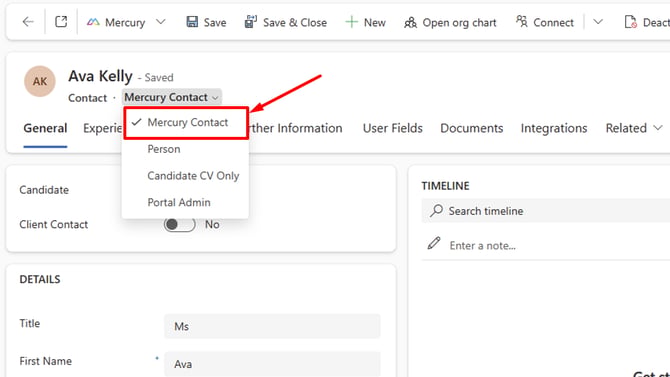Open the Integrations tab

click(x=554, y=129)
